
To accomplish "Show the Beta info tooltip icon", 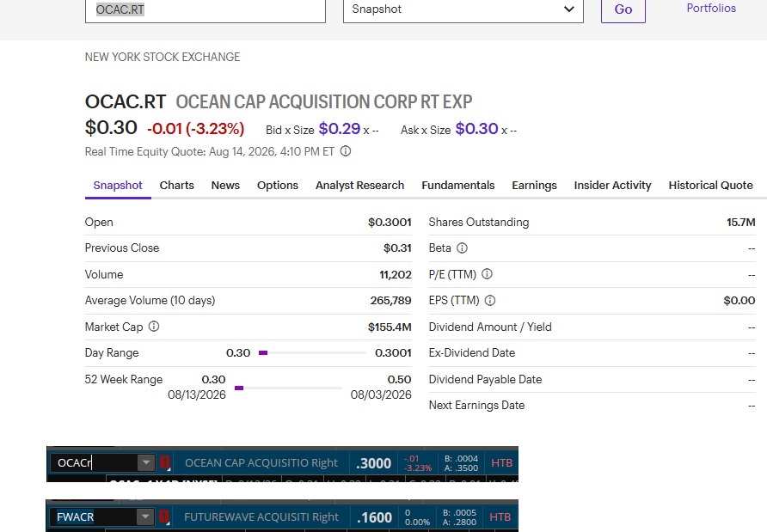I will [462, 248].
